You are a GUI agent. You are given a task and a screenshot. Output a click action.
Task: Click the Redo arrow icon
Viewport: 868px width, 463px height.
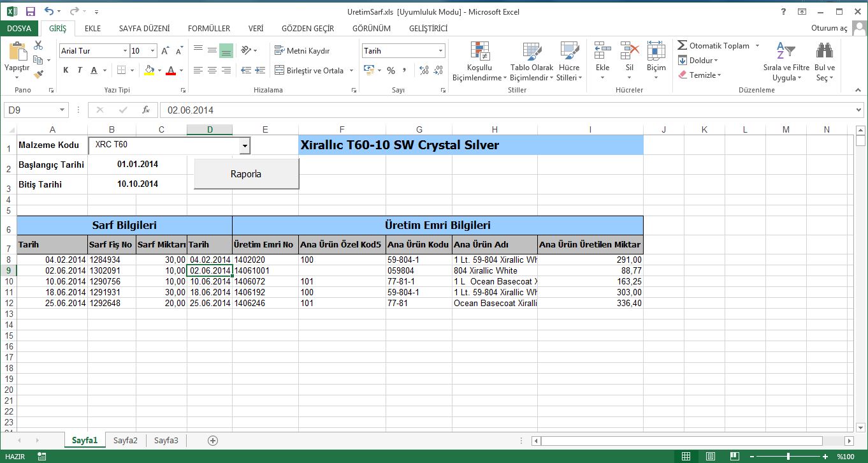(x=74, y=11)
